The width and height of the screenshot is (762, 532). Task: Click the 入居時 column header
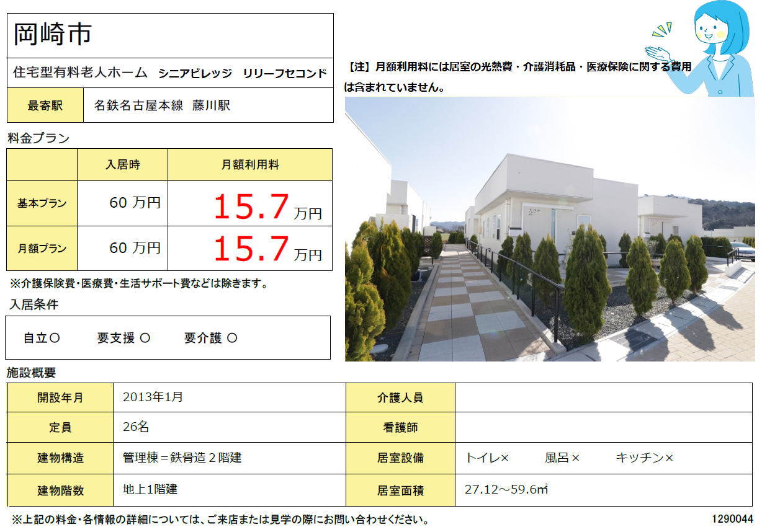(x=122, y=165)
